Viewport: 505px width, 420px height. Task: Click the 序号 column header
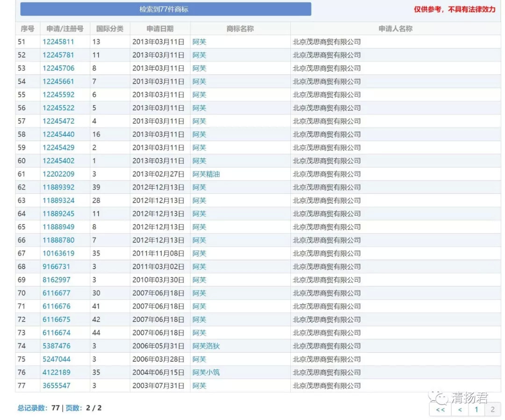[x=28, y=28]
